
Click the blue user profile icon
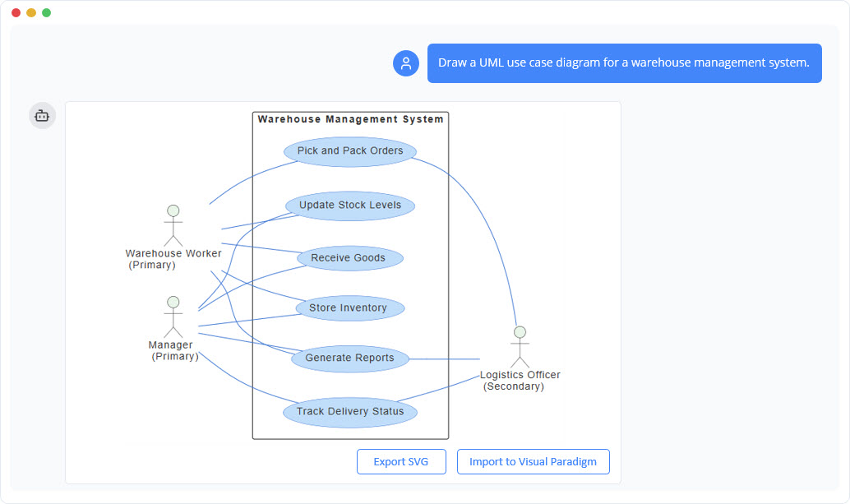pyautogui.click(x=405, y=62)
